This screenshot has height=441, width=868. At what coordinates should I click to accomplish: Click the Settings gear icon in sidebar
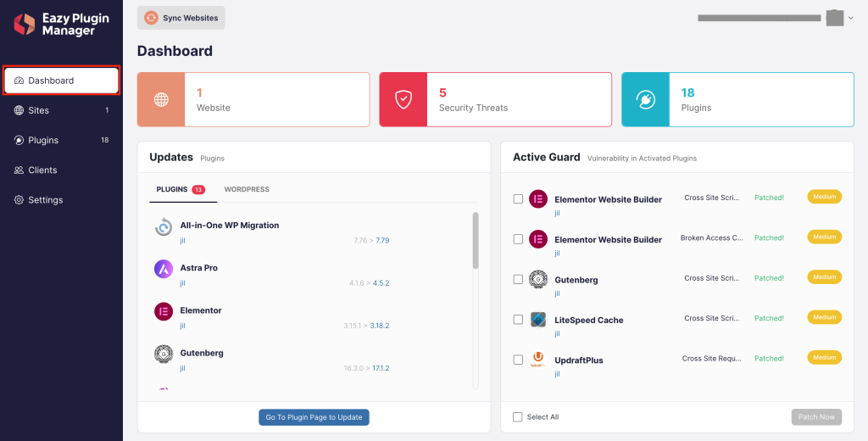(19, 200)
